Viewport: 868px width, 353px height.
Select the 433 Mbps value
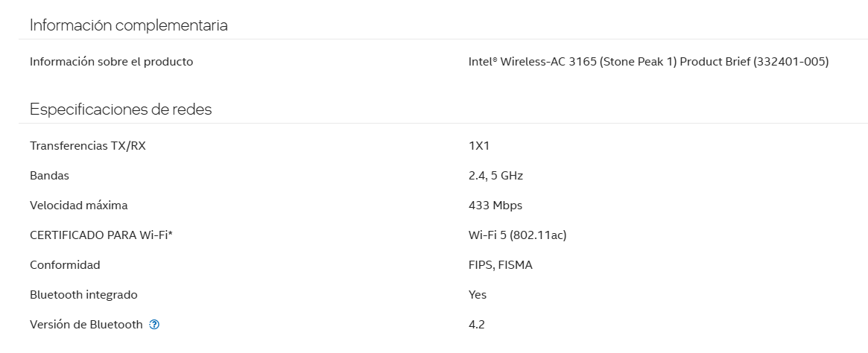[495, 206]
